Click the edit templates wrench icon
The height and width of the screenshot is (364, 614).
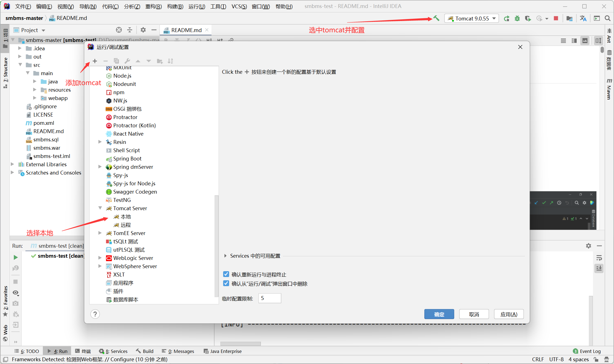(x=127, y=61)
